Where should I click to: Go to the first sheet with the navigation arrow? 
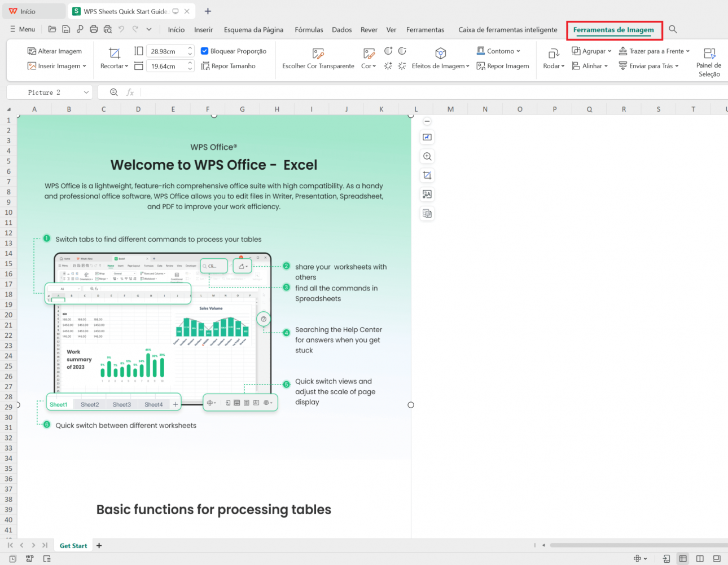pyautogui.click(x=10, y=546)
